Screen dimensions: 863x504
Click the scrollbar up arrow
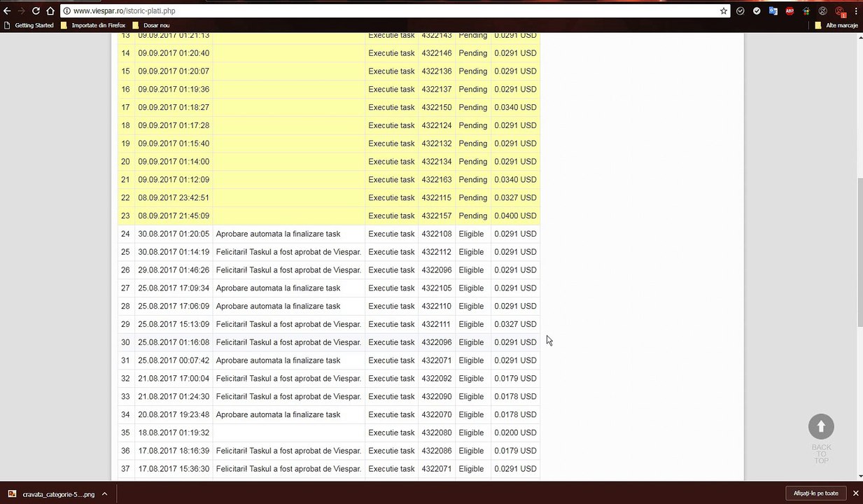860,36
